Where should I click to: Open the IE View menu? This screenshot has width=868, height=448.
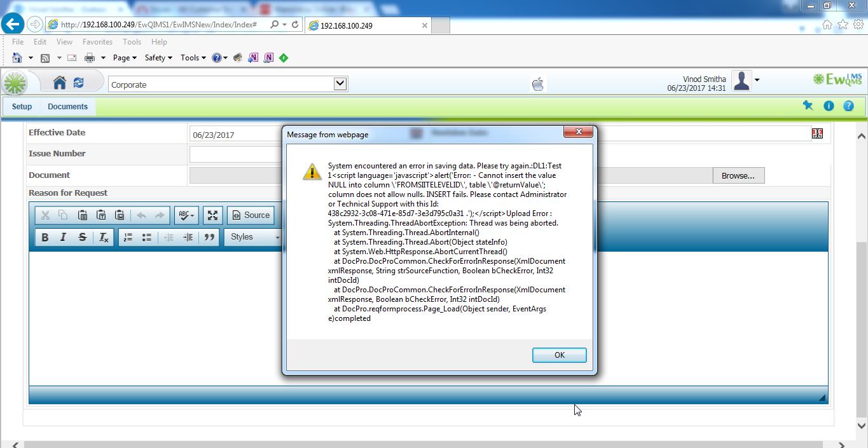[64, 42]
